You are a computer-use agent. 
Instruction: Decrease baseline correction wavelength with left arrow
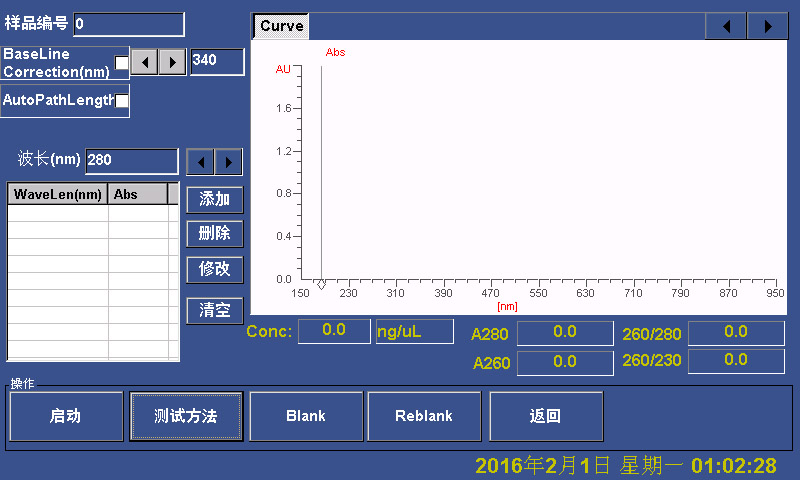(x=145, y=62)
